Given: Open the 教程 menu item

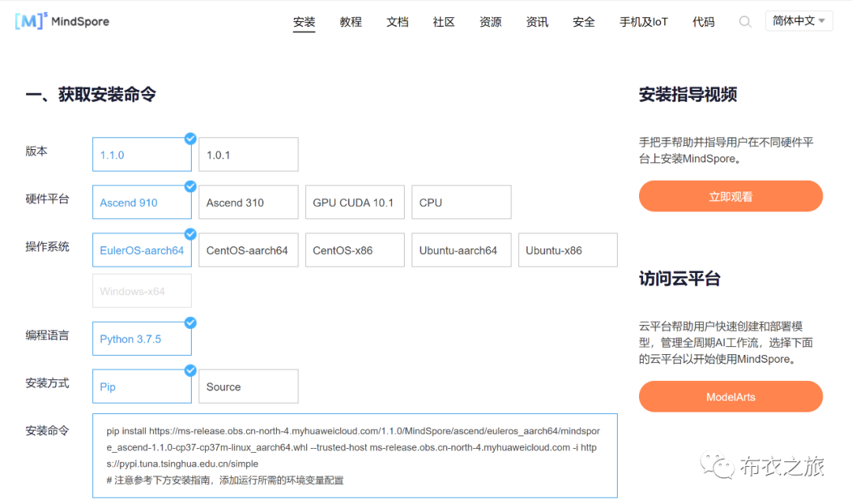Looking at the screenshot, I should (350, 22).
